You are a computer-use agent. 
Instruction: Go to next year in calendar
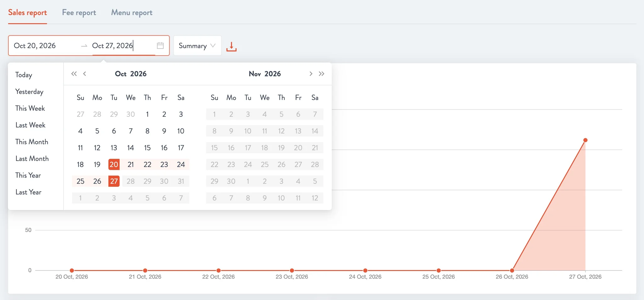click(x=321, y=74)
